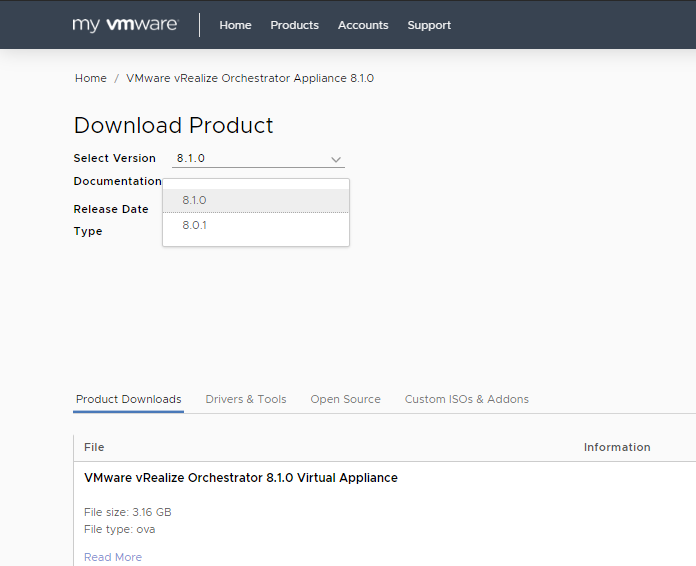Switch to the Open Source tab
The height and width of the screenshot is (566, 696).
tap(345, 399)
